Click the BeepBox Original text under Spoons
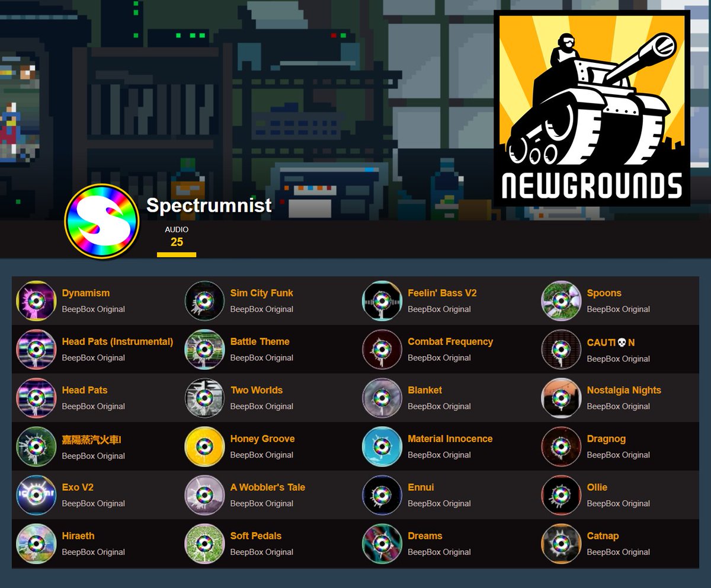This screenshot has width=711, height=588. coord(619,309)
